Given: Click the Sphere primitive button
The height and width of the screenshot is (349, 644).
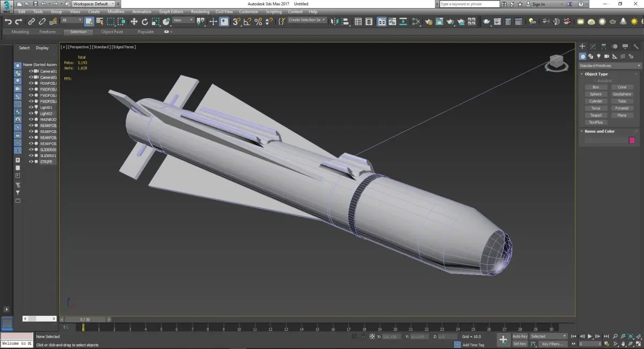Looking at the screenshot, I should tap(596, 94).
